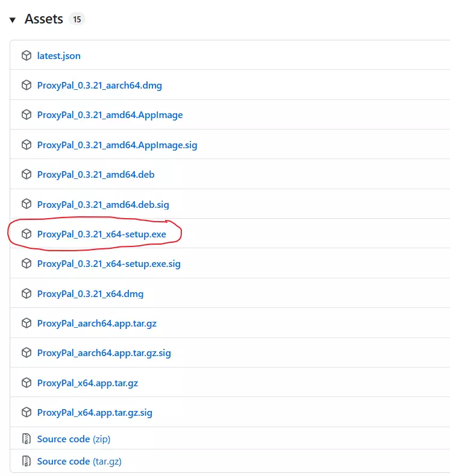Click package icon next to ProxyPal_0.3.21_x64.dmg
The image size is (450, 476).
coord(26,293)
